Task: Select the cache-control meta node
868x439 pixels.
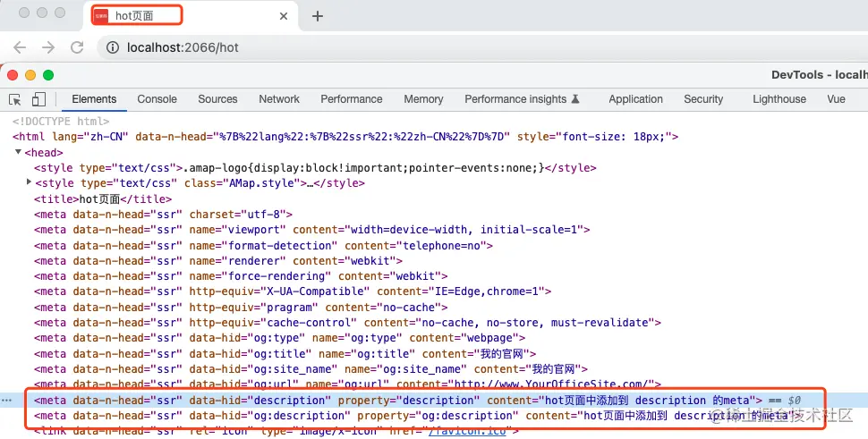Action: (347, 323)
